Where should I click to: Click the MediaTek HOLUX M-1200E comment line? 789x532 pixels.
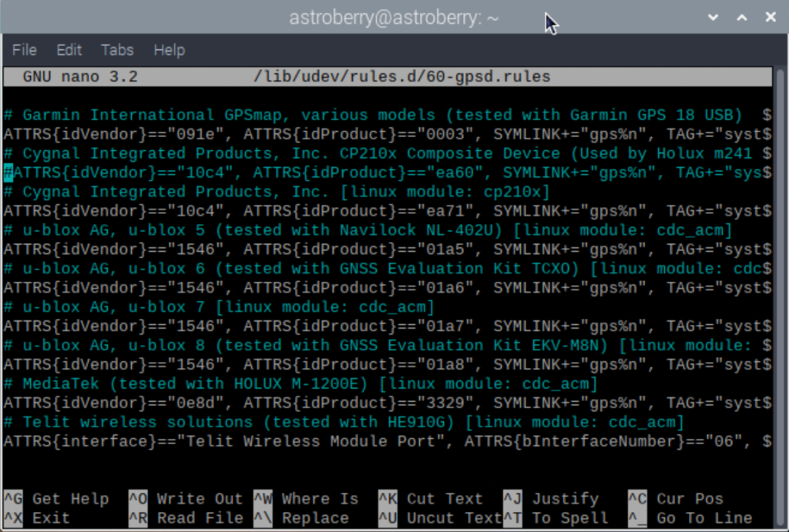[300, 383]
